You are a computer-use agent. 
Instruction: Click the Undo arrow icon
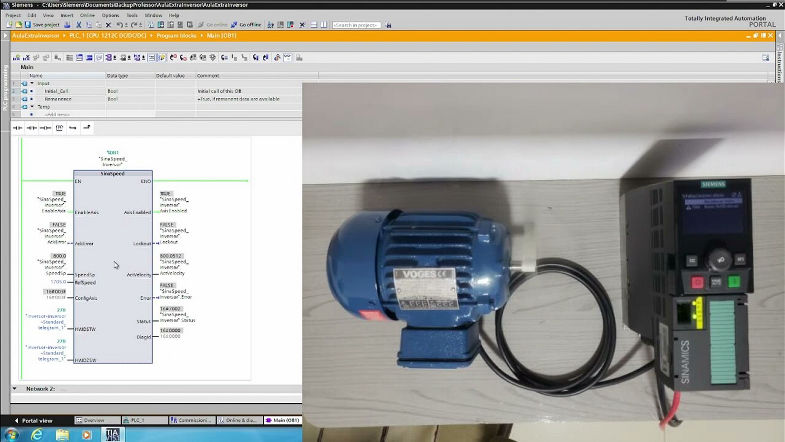point(120,25)
